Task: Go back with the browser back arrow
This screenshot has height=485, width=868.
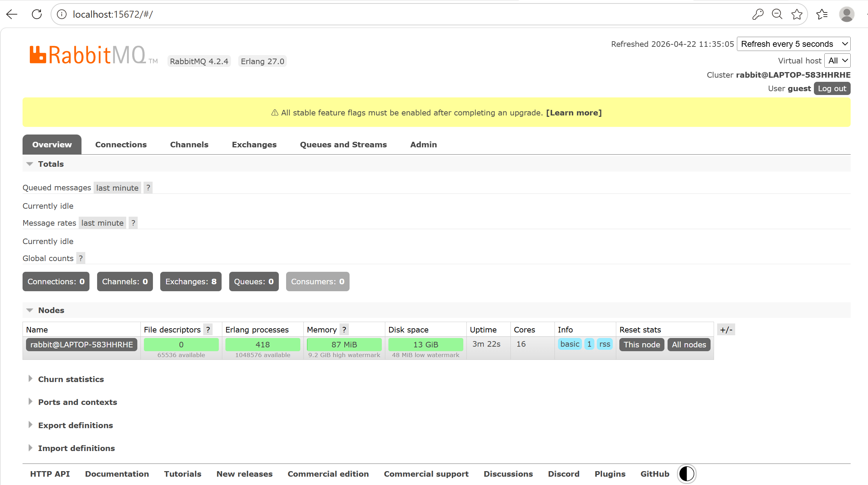Action: pyautogui.click(x=12, y=14)
